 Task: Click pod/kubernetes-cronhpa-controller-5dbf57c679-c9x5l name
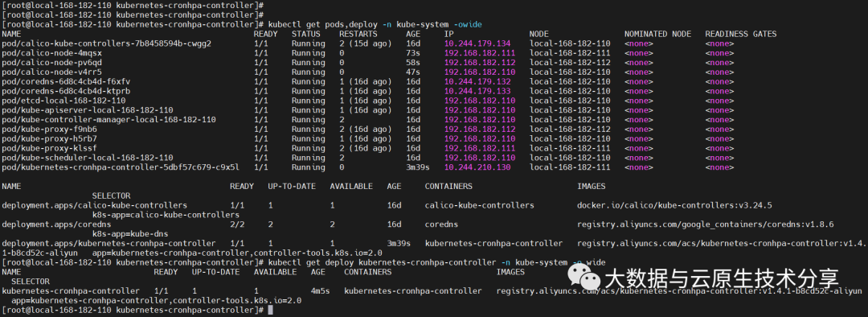pyautogui.click(x=121, y=167)
